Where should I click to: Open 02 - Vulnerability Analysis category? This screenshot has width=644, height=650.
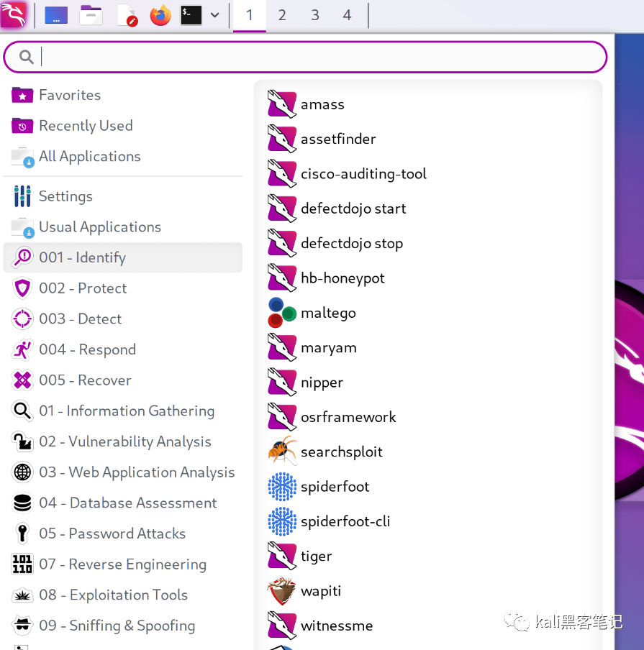point(123,441)
